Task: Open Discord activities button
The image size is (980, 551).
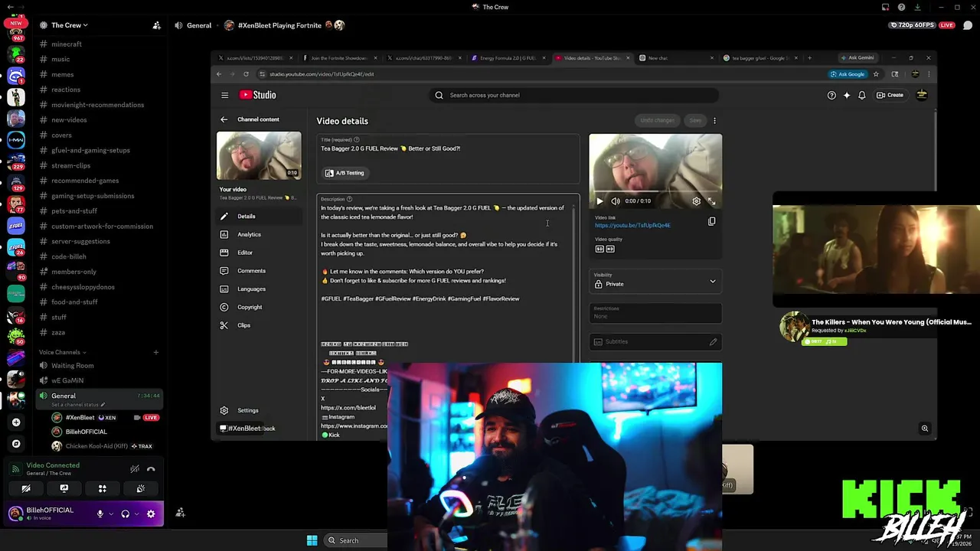Action: (102, 488)
